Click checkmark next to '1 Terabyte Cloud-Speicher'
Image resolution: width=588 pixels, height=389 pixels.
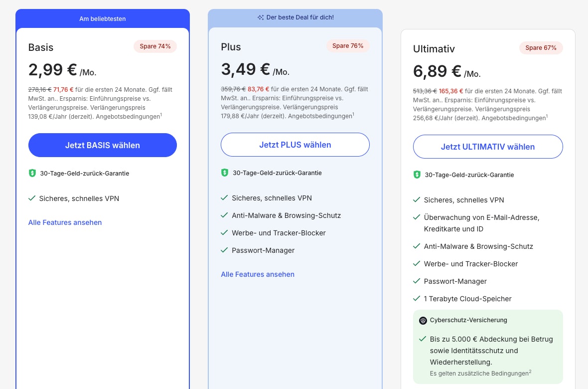(417, 299)
